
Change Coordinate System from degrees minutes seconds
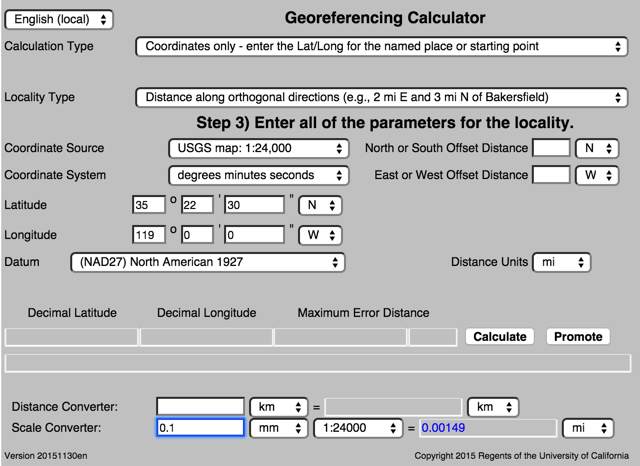pos(257,175)
